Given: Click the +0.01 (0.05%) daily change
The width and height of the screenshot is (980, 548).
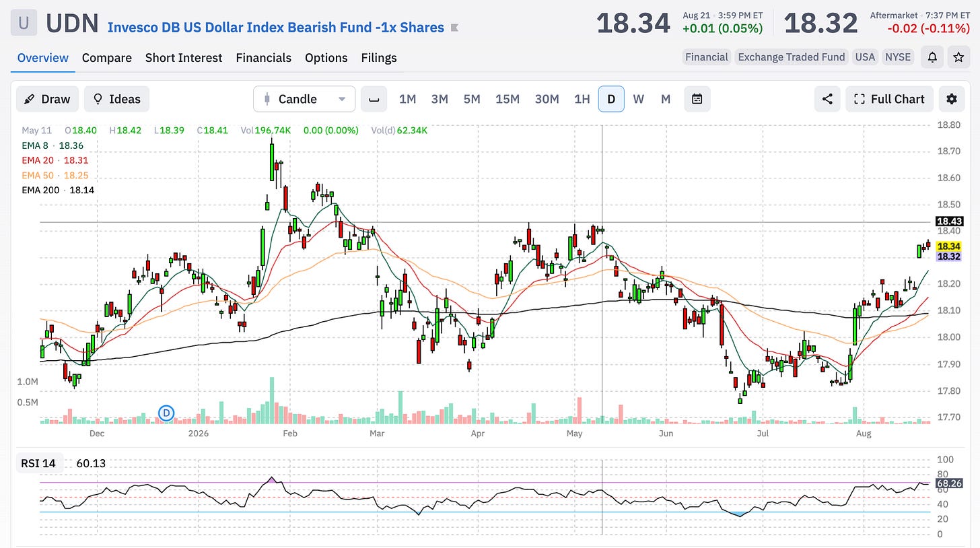Looking at the screenshot, I should click(722, 28).
